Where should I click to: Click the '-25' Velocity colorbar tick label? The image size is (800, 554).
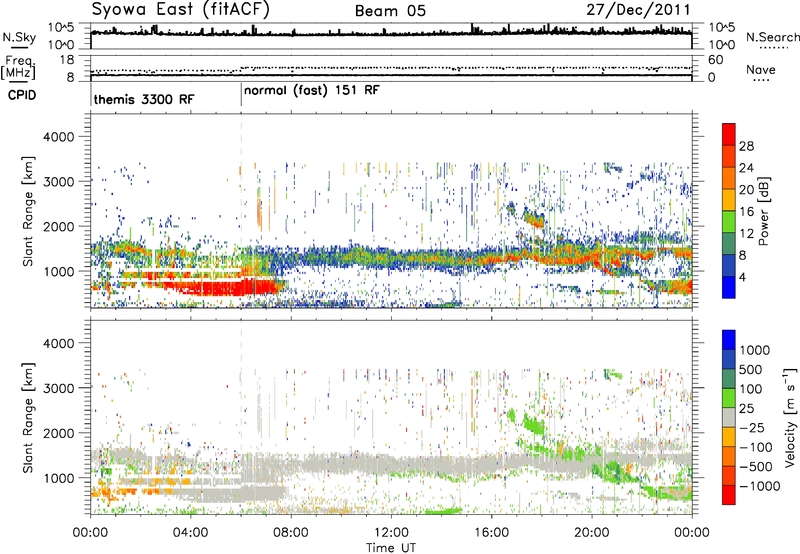[751, 427]
